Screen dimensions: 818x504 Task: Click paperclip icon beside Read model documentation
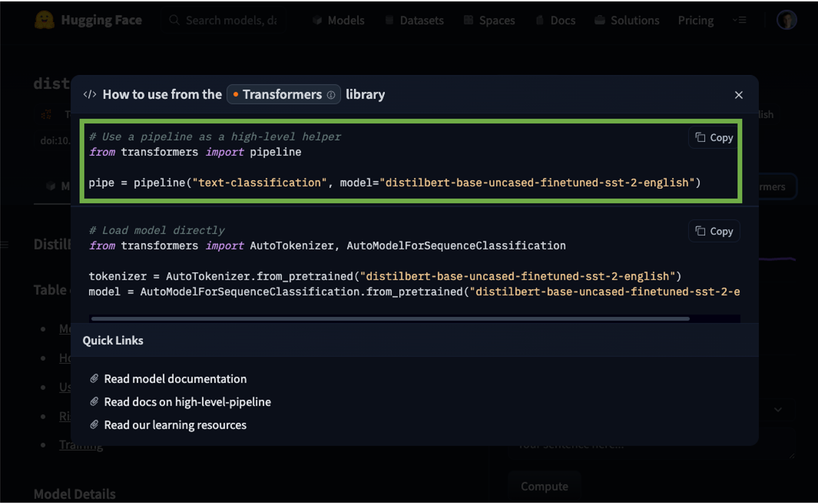pos(94,379)
